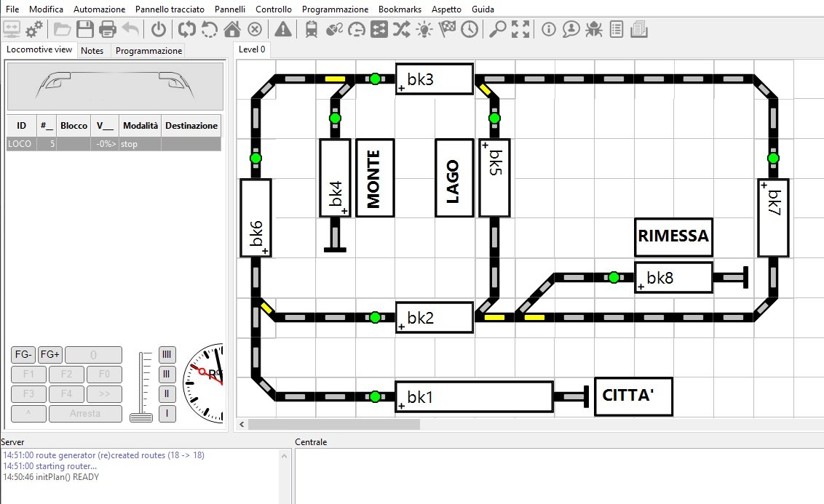Click the locomotive train toolbar icon

312,29
